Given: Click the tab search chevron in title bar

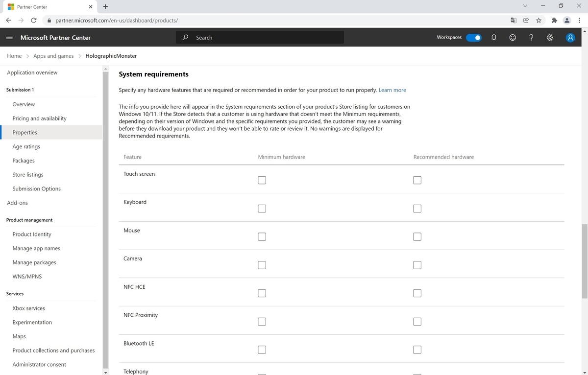Looking at the screenshot, I should click(x=525, y=6).
